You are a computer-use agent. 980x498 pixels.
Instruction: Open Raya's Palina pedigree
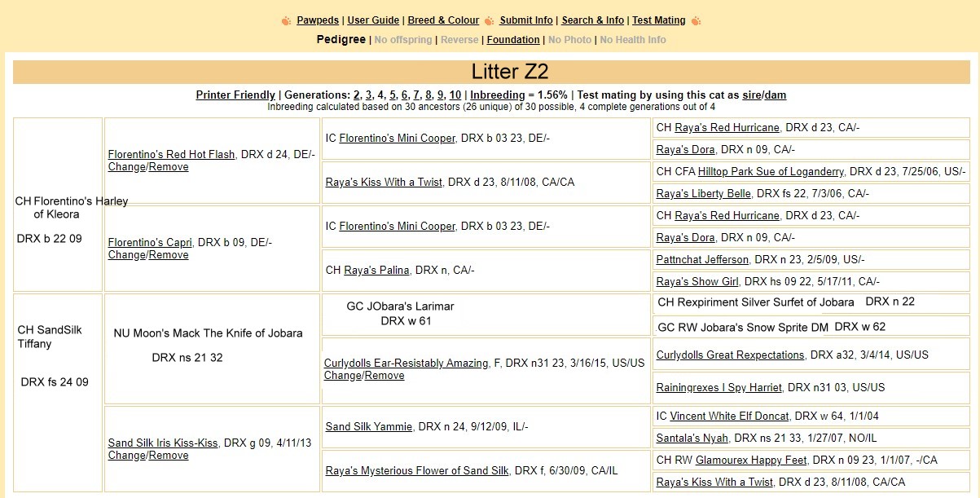(376, 271)
